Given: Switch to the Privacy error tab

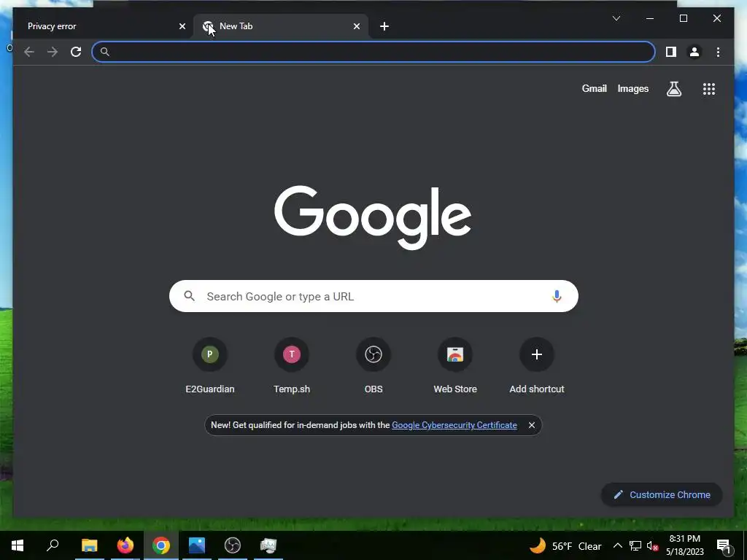Looking at the screenshot, I should pyautogui.click(x=102, y=26).
